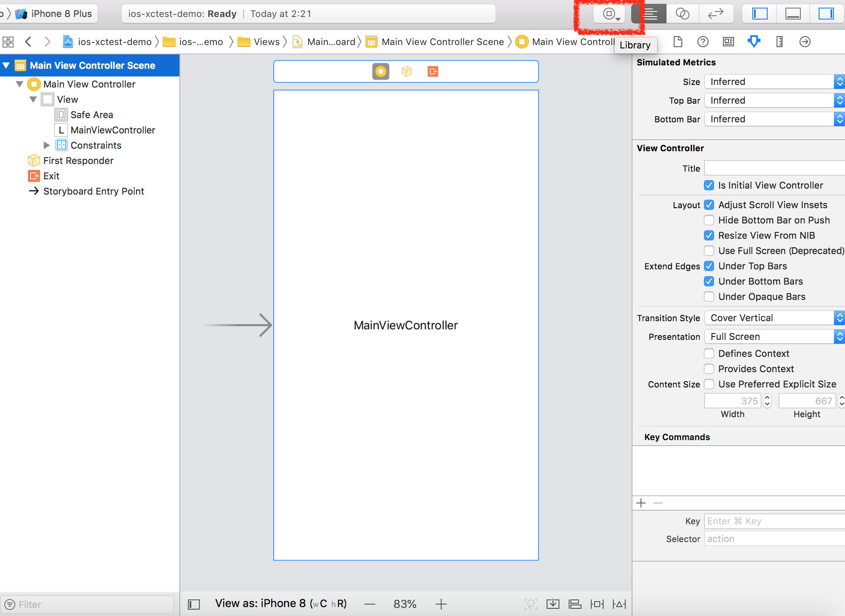Click the zoom in plus button
Viewport: 845px width, 616px height.
(441, 604)
